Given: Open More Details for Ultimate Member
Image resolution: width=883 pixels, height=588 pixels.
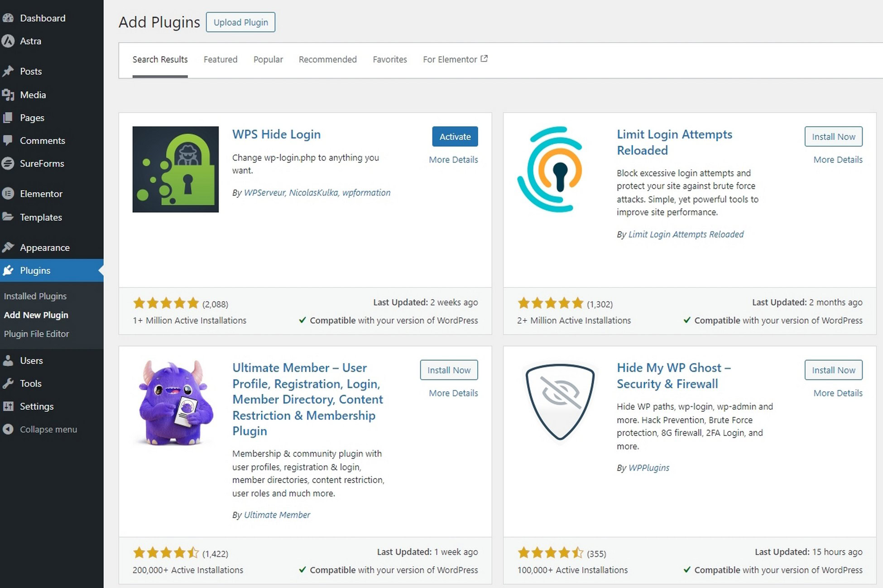Looking at the screenshot, I should pos(453,393).
